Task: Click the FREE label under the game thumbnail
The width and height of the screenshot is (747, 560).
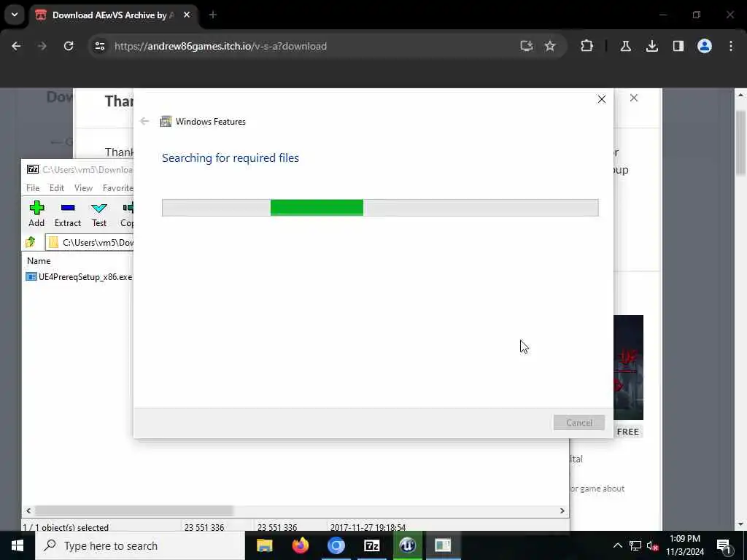Action: point(627,432)
